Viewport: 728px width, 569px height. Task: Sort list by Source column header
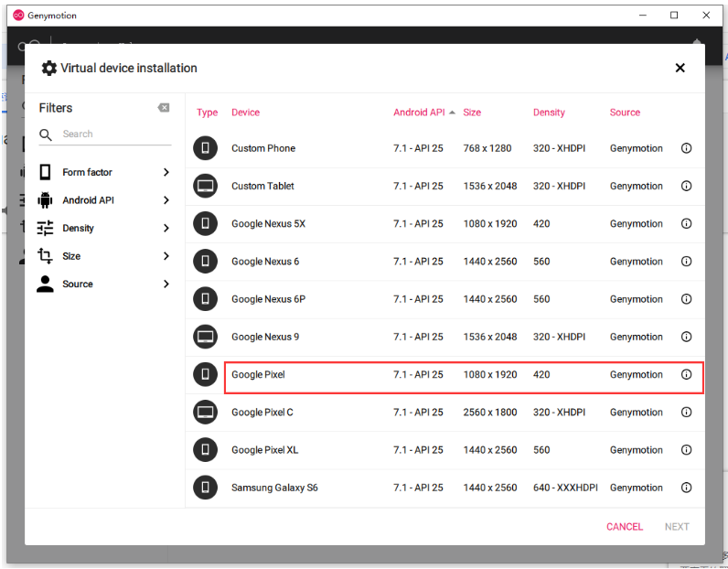[625, 113]
